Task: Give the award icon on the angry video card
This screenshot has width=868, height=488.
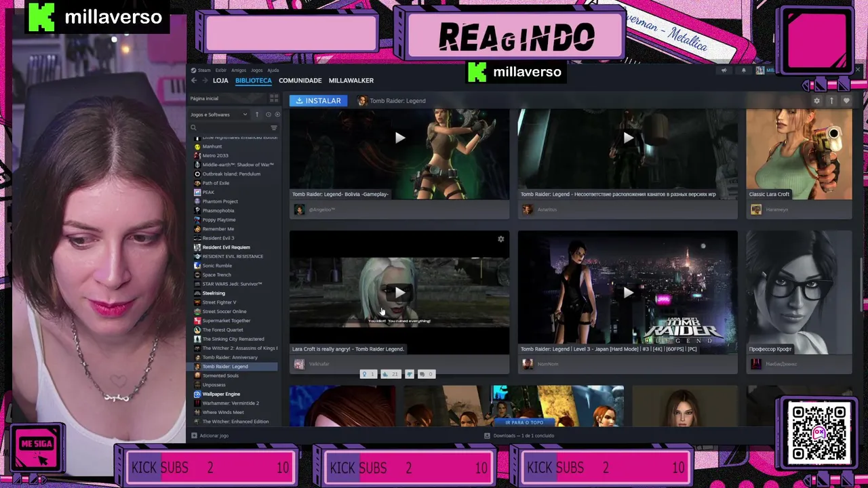Action: [368, 374]
